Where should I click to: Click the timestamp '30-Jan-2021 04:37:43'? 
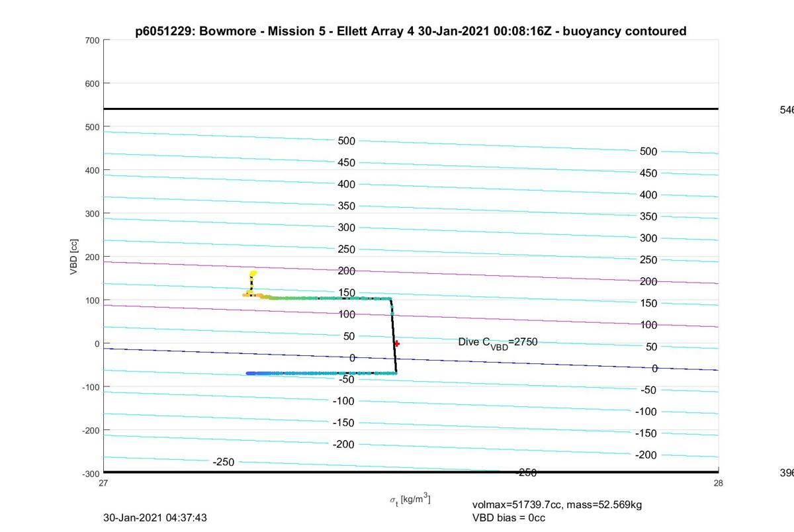155,517
